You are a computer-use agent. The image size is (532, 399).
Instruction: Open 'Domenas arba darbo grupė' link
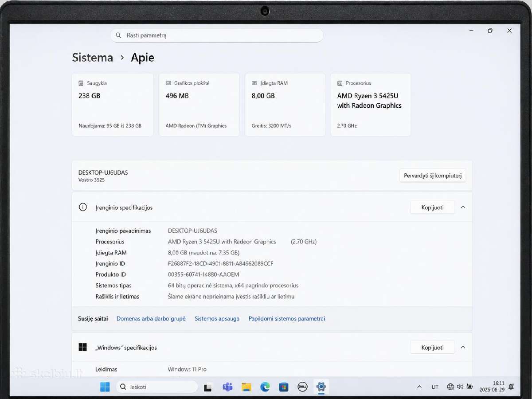(x=151, y=319)
